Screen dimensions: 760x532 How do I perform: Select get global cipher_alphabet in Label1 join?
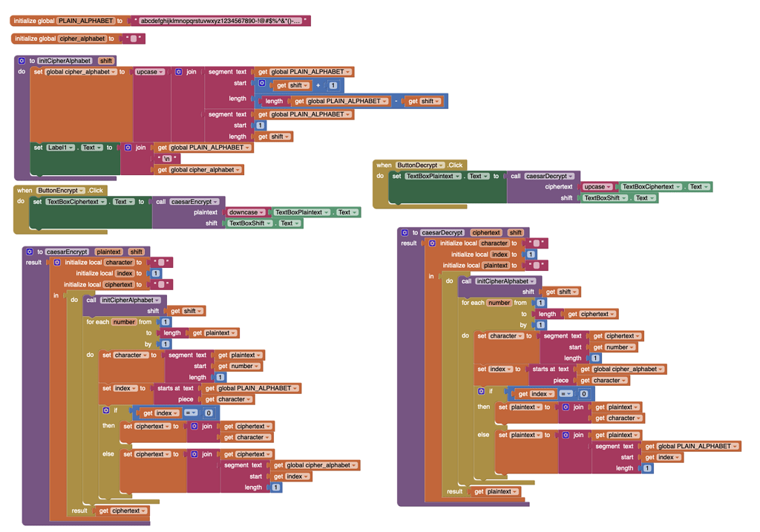[x=198, y=170]
